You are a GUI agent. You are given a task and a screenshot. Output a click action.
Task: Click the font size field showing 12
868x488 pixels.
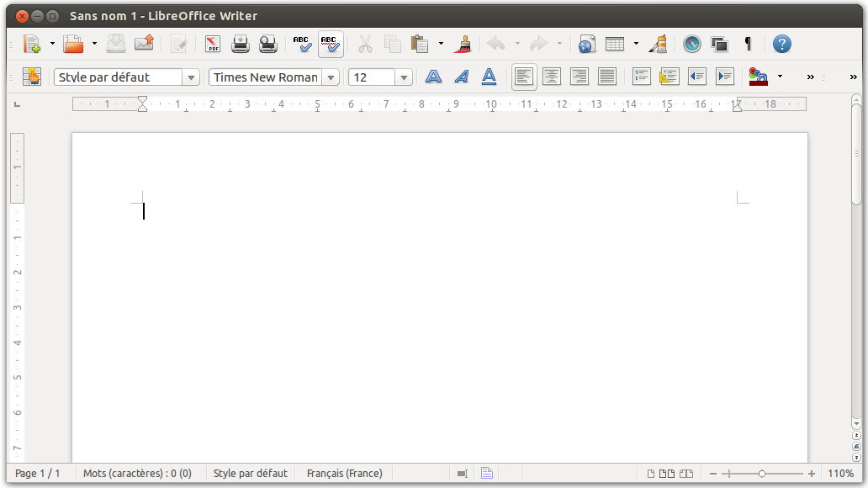coord(372,77)
